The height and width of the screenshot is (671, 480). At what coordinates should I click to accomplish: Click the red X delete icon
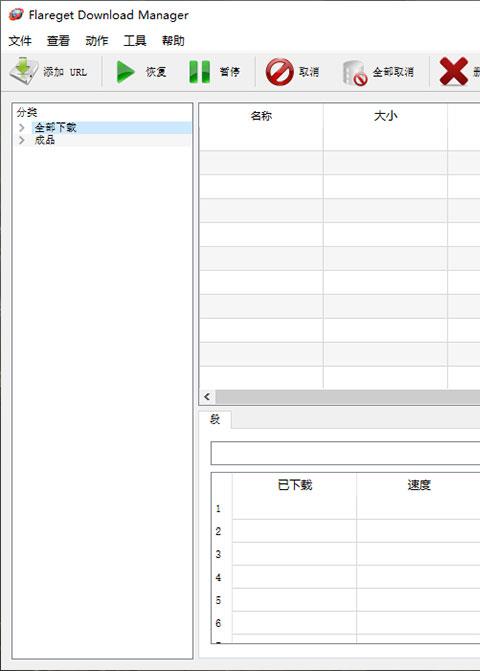click(x=453, y=71)
